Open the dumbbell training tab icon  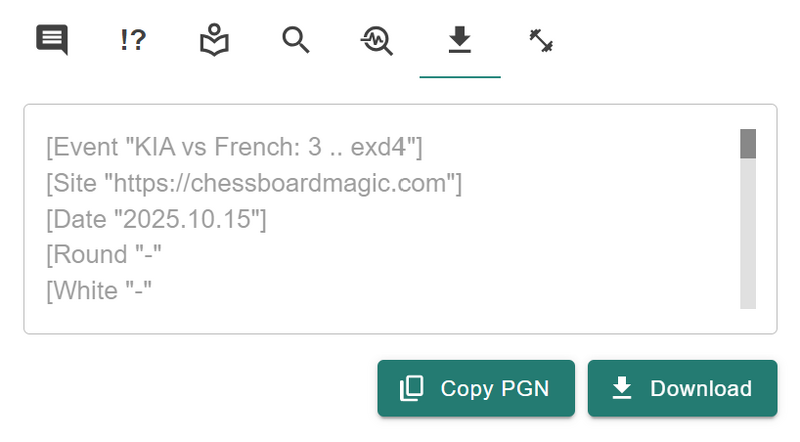[541, 41]
